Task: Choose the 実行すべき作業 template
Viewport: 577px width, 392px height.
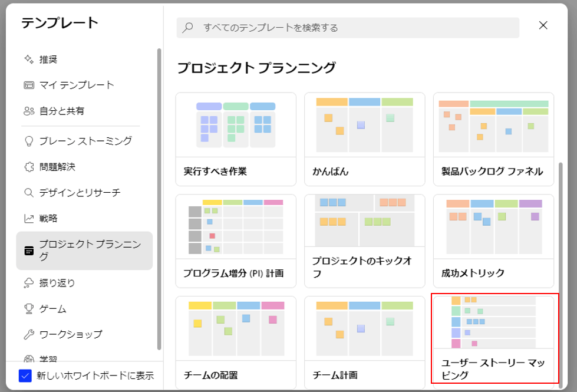Action: pyautogui.click(x=236, y=139)
